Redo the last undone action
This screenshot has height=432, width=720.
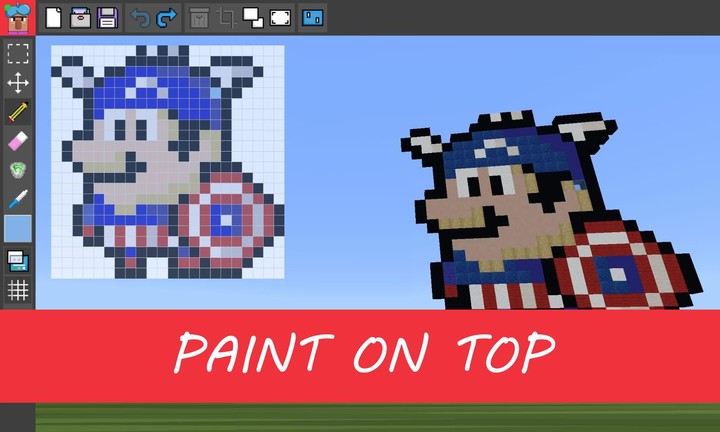[167, 18]
